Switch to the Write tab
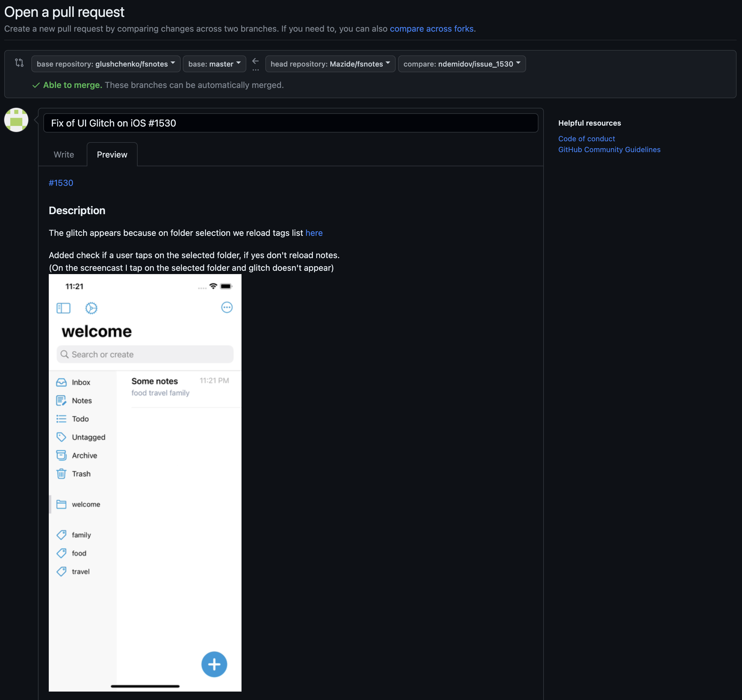 pos(64,154)
